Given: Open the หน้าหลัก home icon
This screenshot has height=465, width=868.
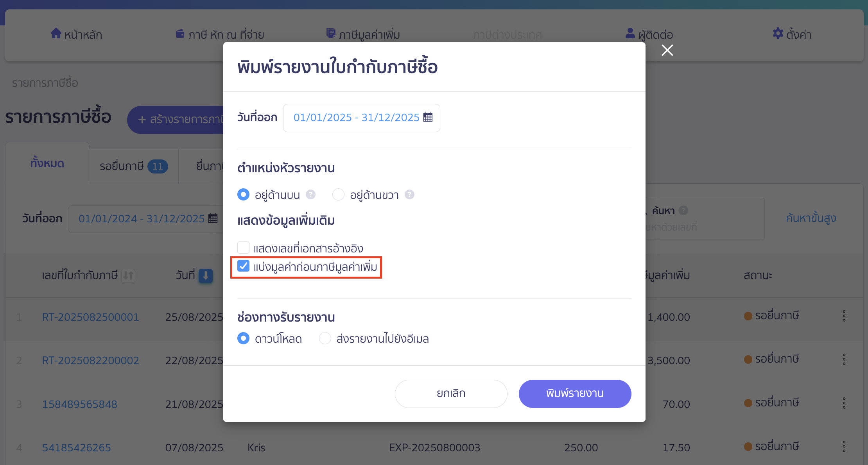Looking at the screenshot, I should tap(56, 34).
